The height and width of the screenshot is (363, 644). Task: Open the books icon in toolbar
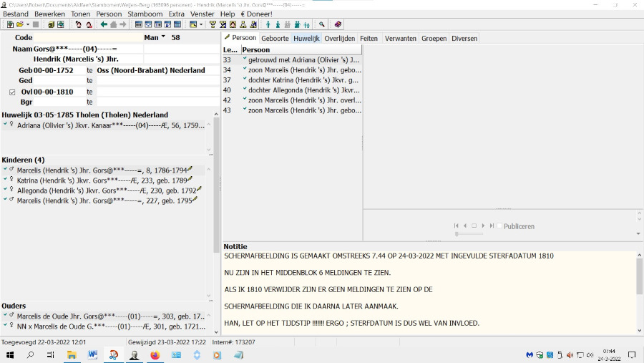click(x=338, y=24)
